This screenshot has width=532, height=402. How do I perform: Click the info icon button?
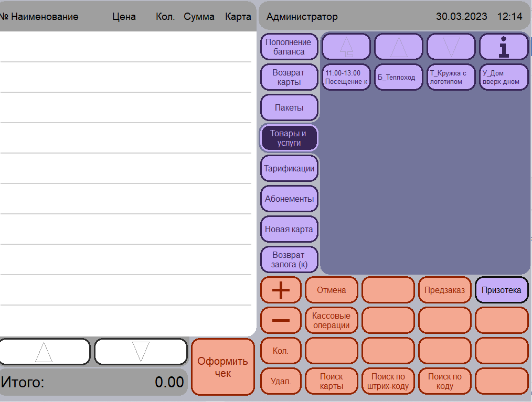504,47
